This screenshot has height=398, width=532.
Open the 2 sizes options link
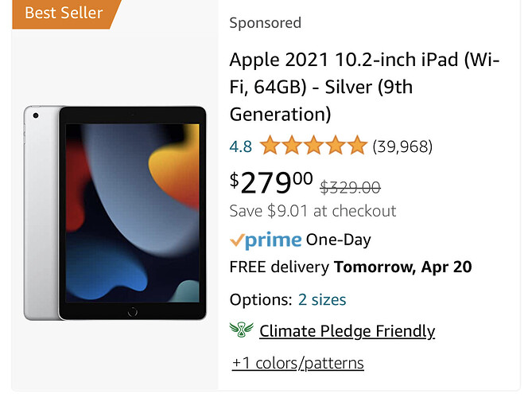(322, 299)
